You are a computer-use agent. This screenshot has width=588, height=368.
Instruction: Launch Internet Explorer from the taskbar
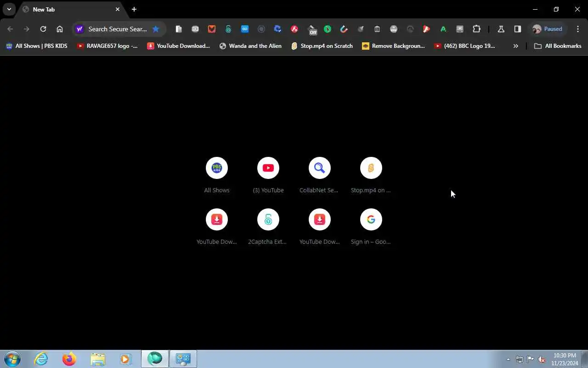pyautogui.click(x=41, y=359)
